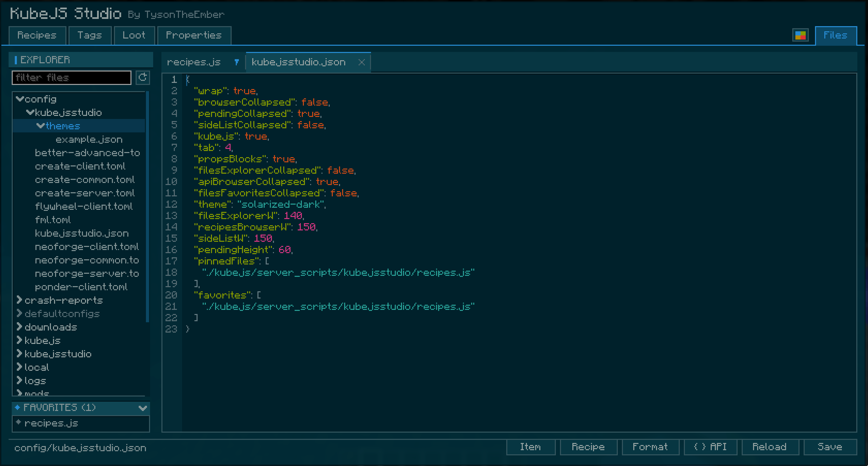868x466 pixels.
Task: Click line number 12 in gutter
Action: pos(171,204)
